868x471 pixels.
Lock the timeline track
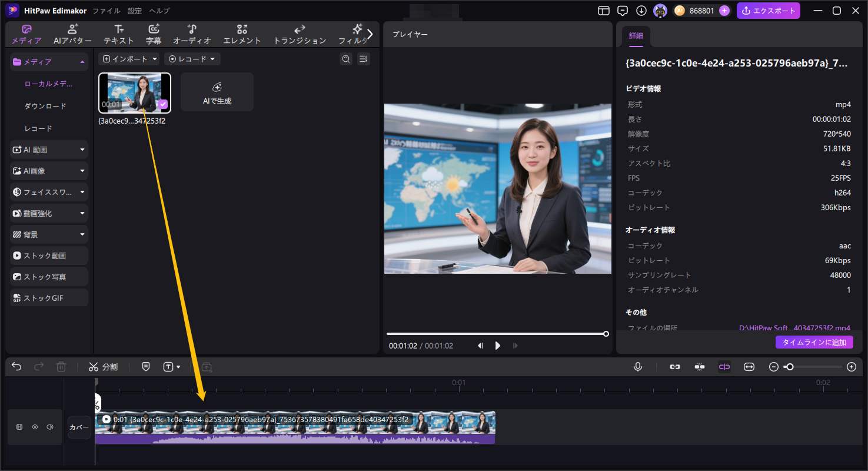click(x=19, y=426)
